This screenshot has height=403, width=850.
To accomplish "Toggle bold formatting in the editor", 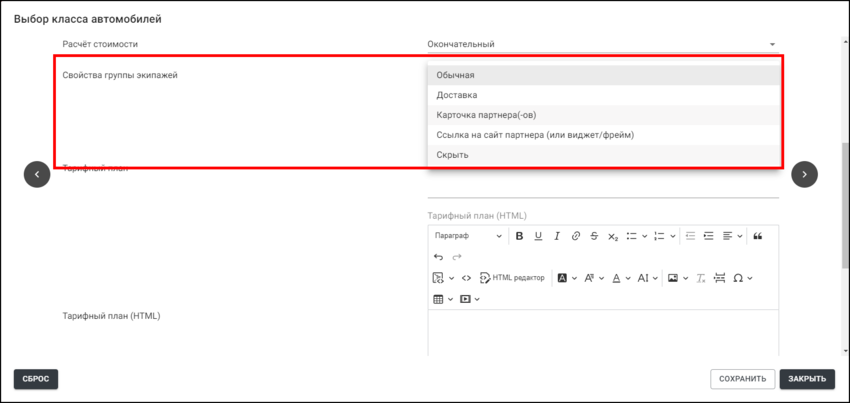I will [519, 236].
